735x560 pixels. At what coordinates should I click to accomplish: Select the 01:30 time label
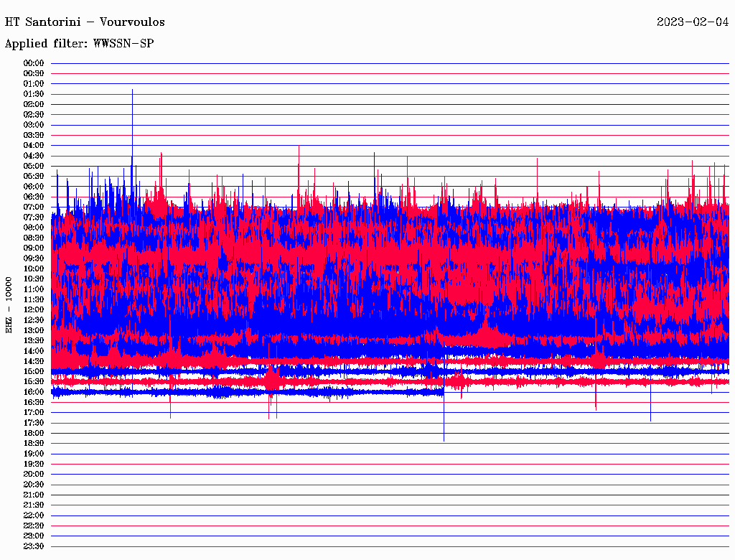click(x=34, y=94)
